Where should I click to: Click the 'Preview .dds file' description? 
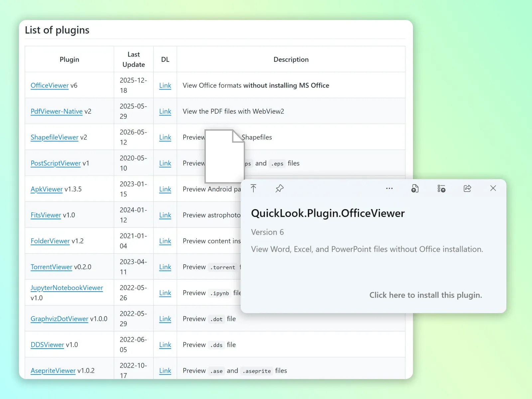coord(209,345)
